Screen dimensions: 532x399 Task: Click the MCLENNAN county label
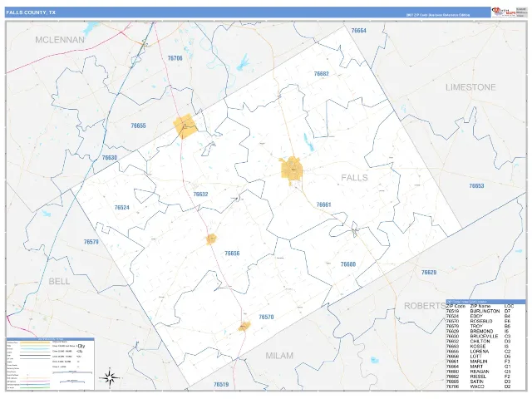pyautogui.click(x=60, y=40)
